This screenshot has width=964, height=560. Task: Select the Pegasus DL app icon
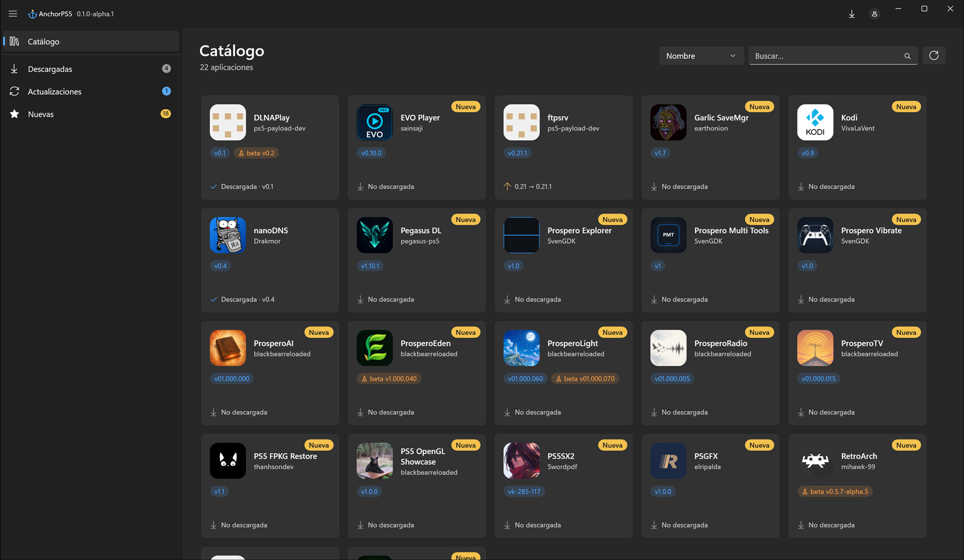pos(374,235)
